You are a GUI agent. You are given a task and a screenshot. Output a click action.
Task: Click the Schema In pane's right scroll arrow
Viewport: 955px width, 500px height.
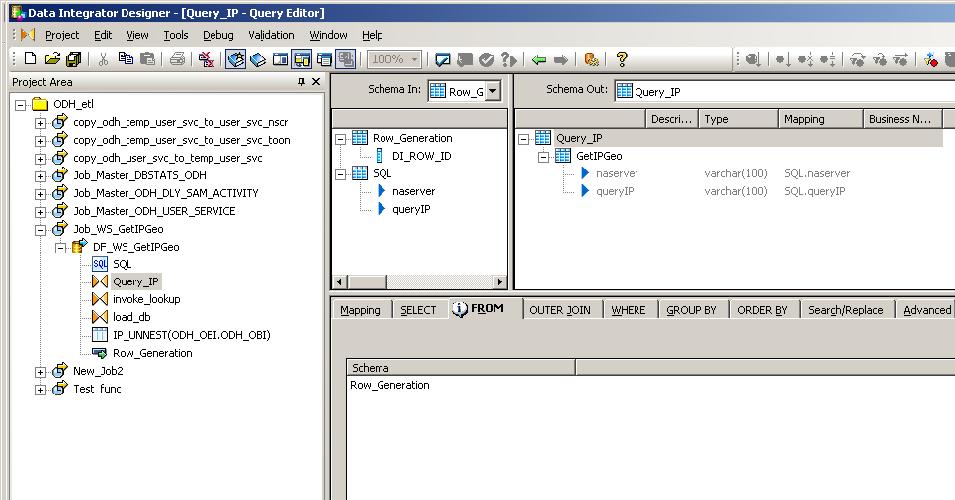click(500, 282)
